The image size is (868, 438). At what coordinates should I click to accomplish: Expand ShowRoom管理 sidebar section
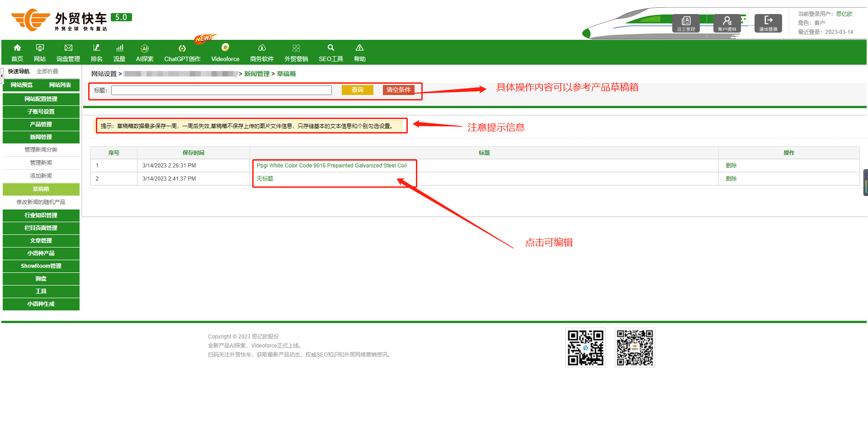click(41, 266)
